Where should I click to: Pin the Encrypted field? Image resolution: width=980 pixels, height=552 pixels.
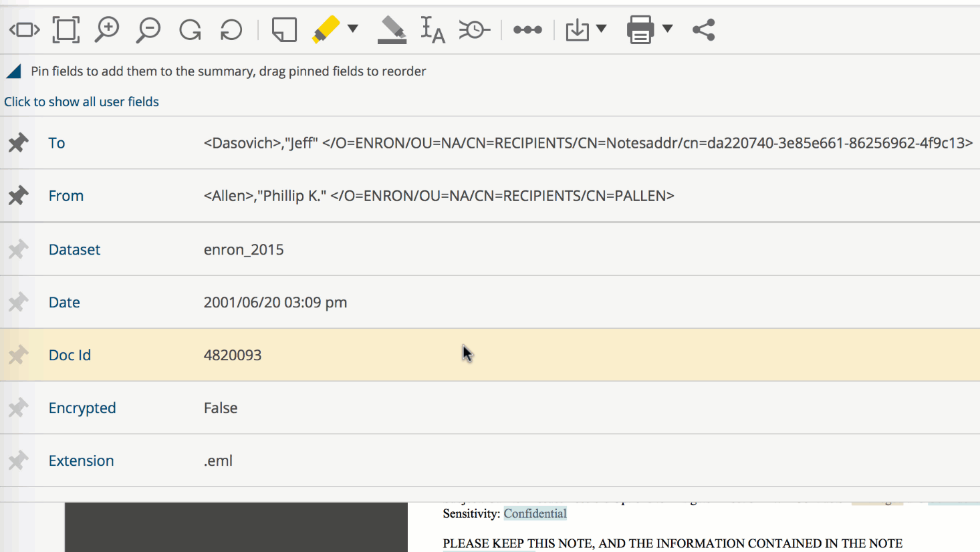point(18,408)
